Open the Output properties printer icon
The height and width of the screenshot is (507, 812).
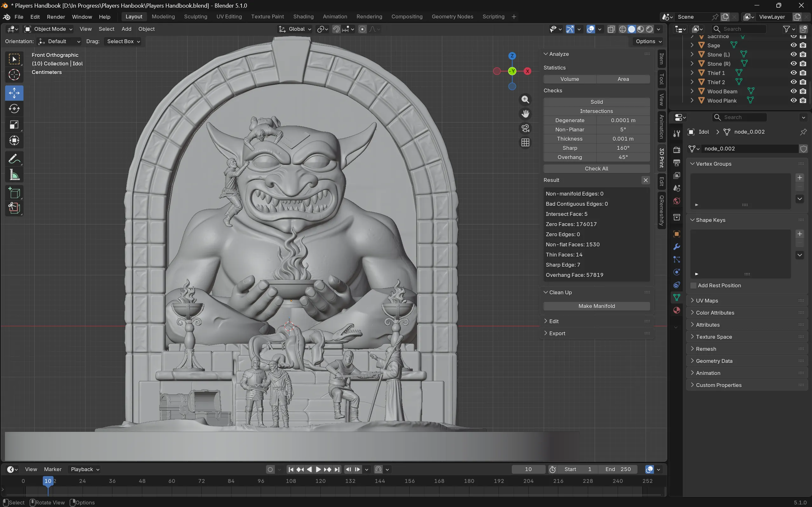pyautogui.click(x=676, y=163)
